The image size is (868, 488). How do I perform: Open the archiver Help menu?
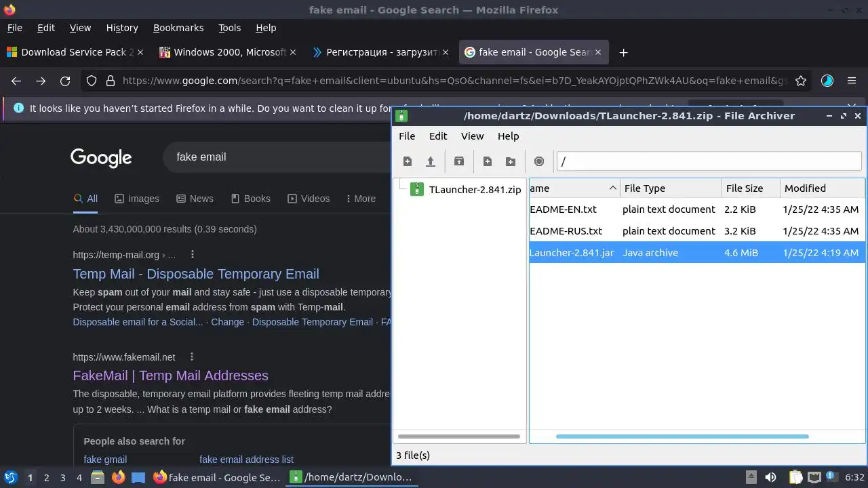click(x=508, y=136)
